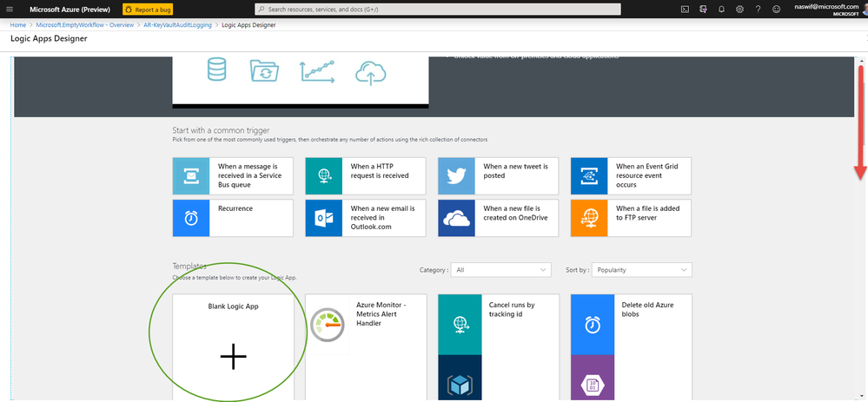Select the FTP server trigger icon

coord(589,218)
